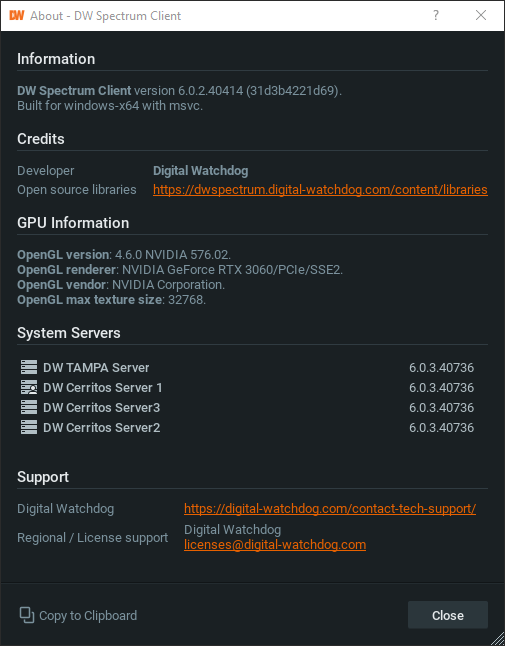Image resolution: width=505 pixels, height=646 pixels.
Task: Select the DW Cerritos Server2 text
Action: pos(101,428)
